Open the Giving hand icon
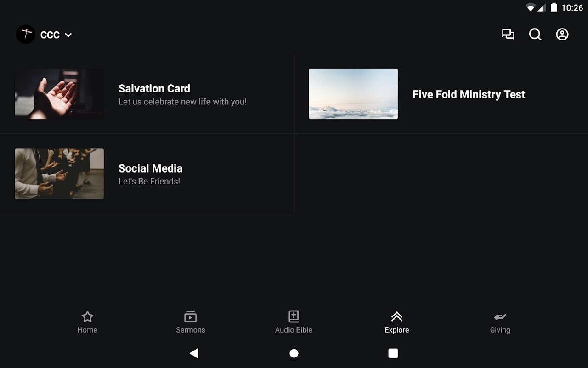This screenshot has width=588, height=368. point(500,316)
